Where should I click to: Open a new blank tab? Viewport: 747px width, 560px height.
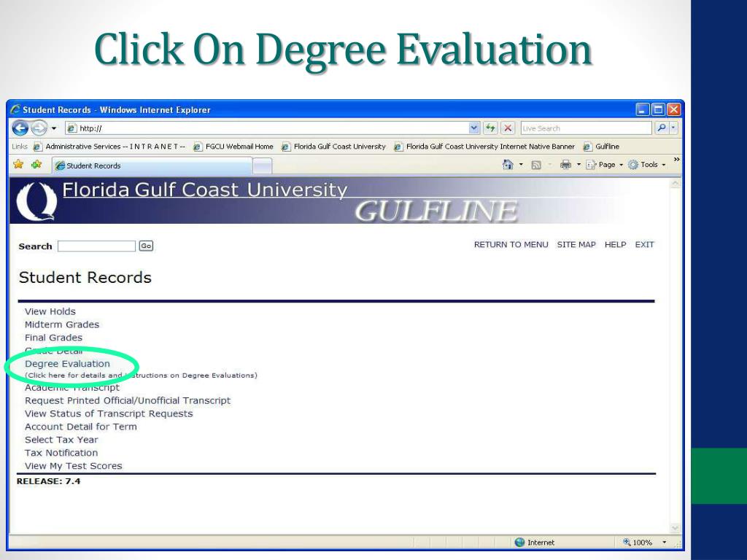coord(262,166)
